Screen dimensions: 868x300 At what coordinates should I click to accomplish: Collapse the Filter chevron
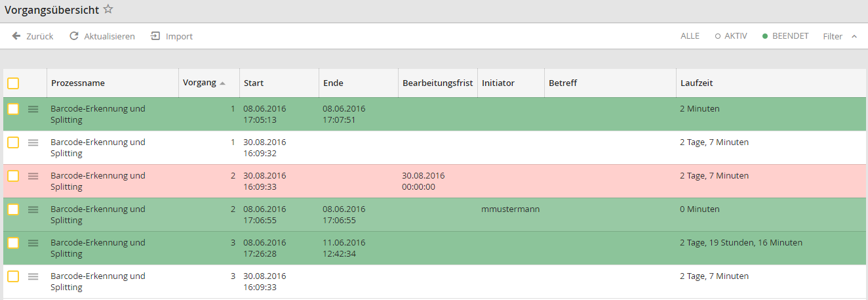pos(854,36)
